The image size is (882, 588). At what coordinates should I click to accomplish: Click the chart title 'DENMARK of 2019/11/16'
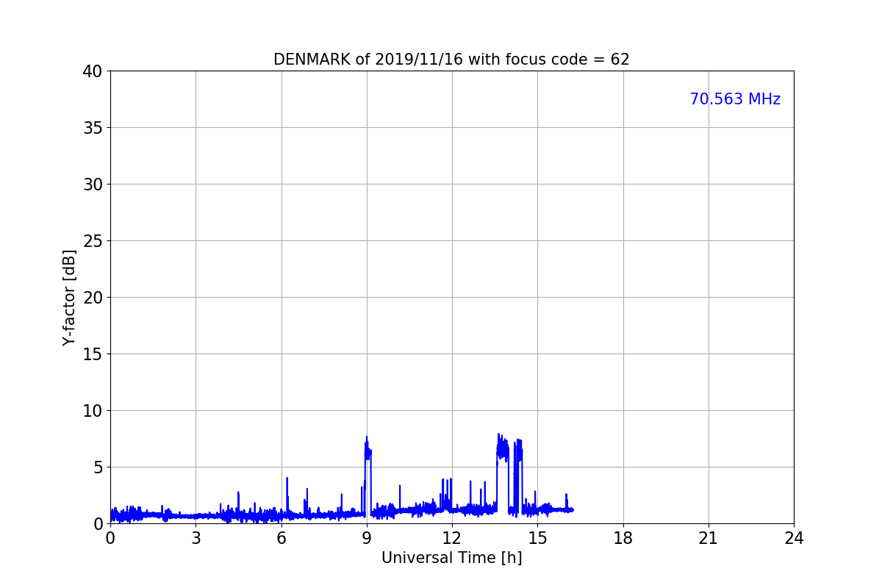(x=451, y=60)
